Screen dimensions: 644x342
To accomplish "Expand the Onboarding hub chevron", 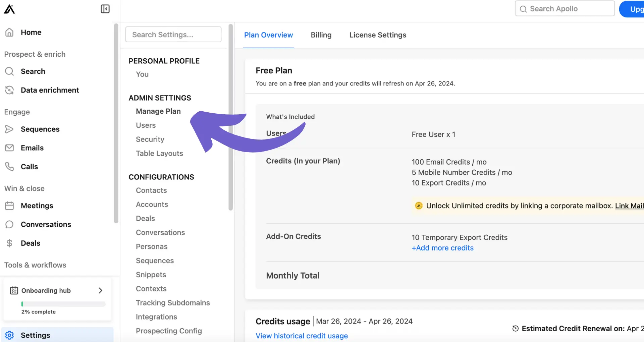I will (100, 290).
